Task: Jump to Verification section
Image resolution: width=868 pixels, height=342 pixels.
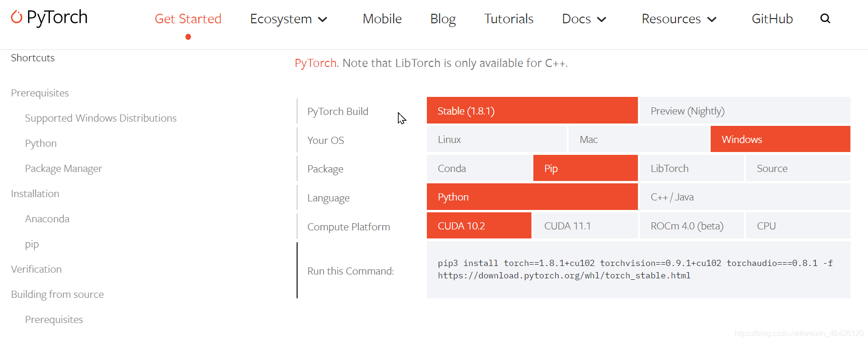Action: pyautogui.click(x=37, y=269)
